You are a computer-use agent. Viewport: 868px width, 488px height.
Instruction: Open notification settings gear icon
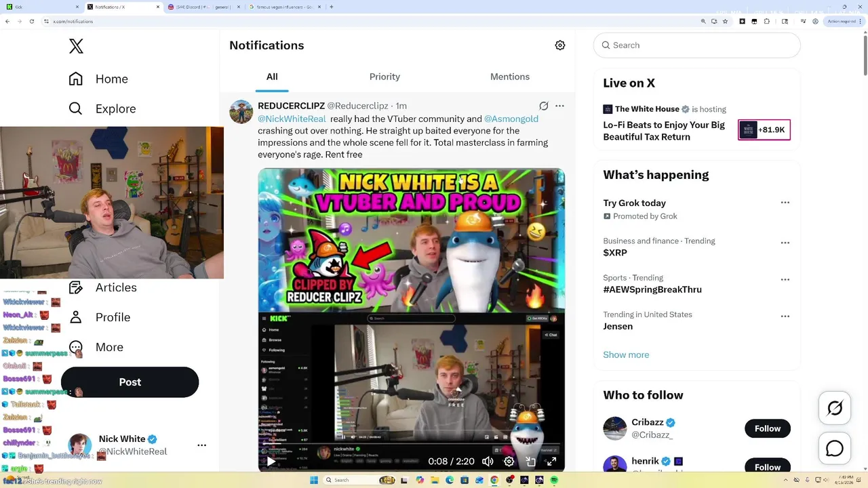coord(560,45)
